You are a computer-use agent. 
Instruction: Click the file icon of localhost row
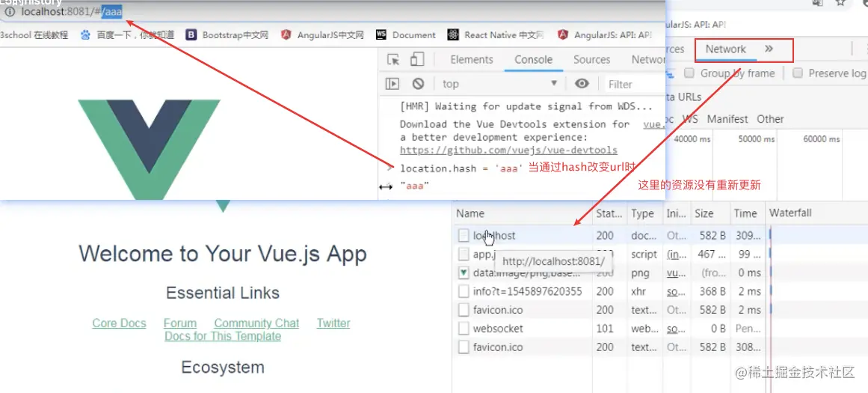(464, 236)
